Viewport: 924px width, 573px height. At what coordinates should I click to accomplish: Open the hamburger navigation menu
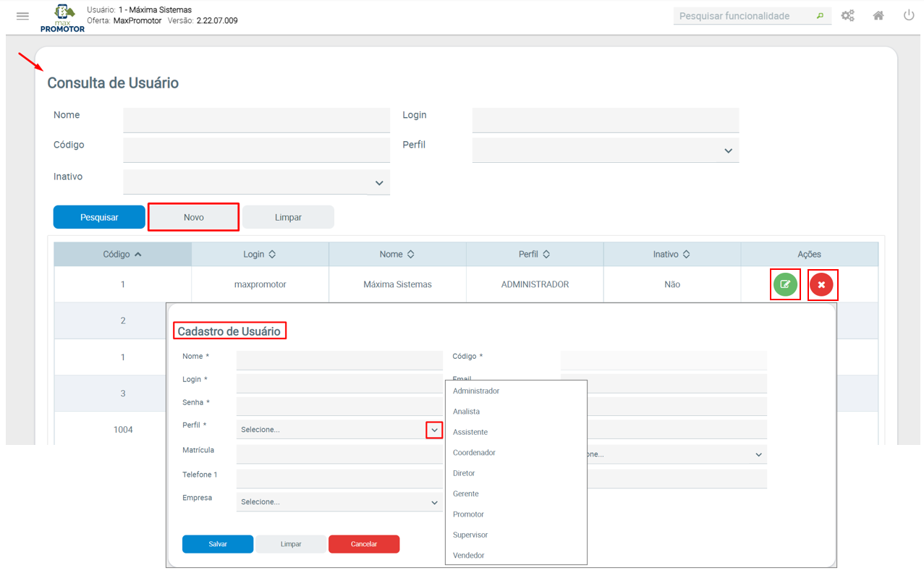point(22,16)
